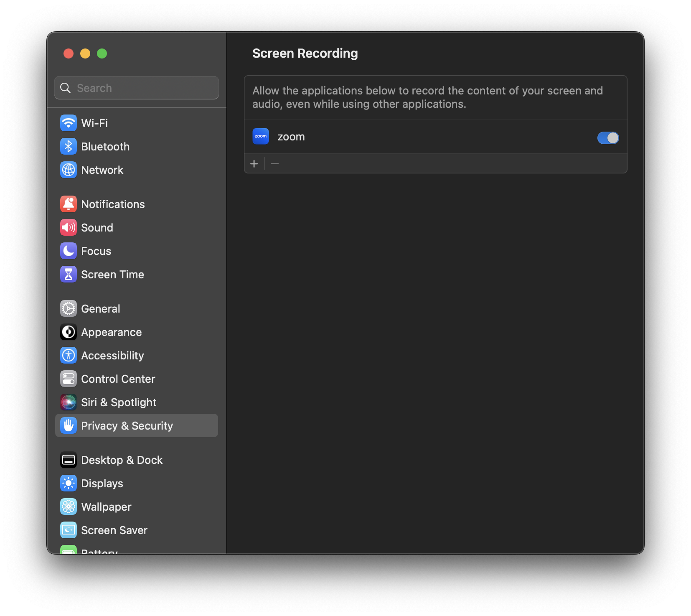Image resolution: width=691 pixels, height=616 pixels.
Task: Open Appearance settings via its icon
Action: click(69, 332)
